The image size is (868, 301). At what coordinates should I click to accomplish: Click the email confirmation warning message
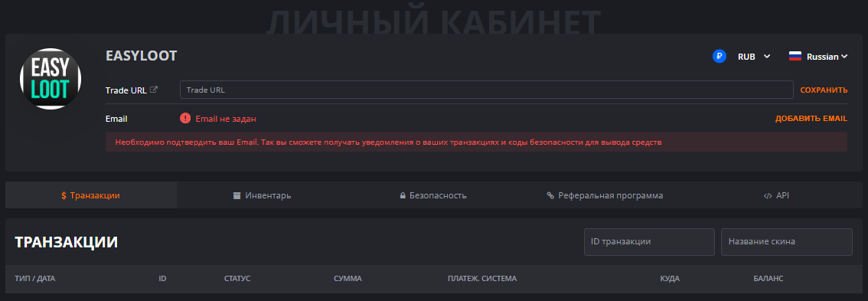476,142
